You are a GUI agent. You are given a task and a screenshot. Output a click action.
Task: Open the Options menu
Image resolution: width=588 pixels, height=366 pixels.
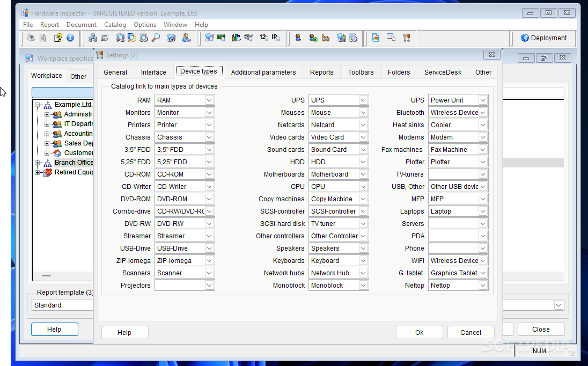(145, 24)
